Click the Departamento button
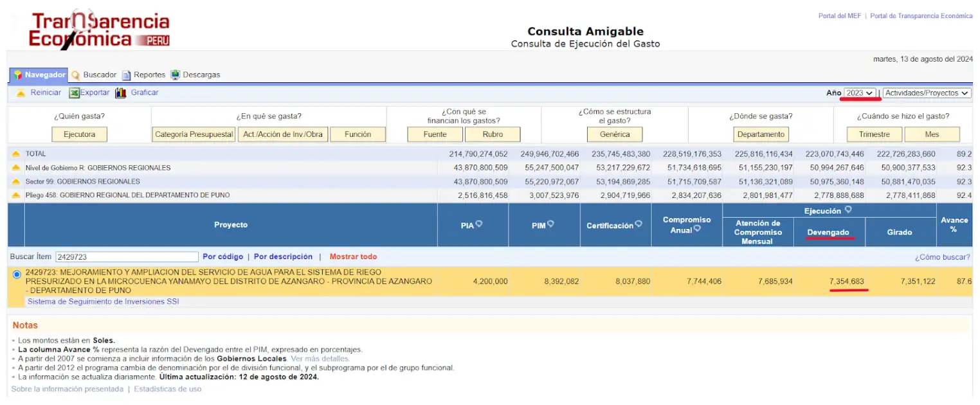980x405 pixels. coord(761,134)
